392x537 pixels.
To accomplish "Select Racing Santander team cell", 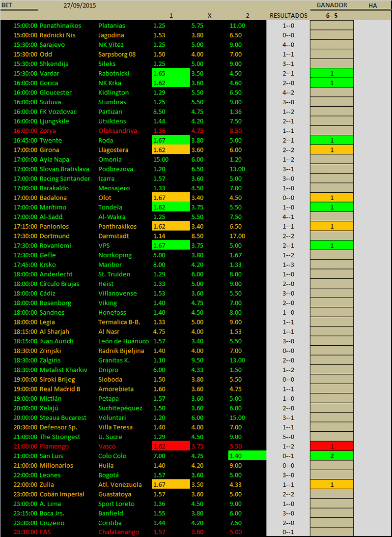I will (x=65, y=179).
